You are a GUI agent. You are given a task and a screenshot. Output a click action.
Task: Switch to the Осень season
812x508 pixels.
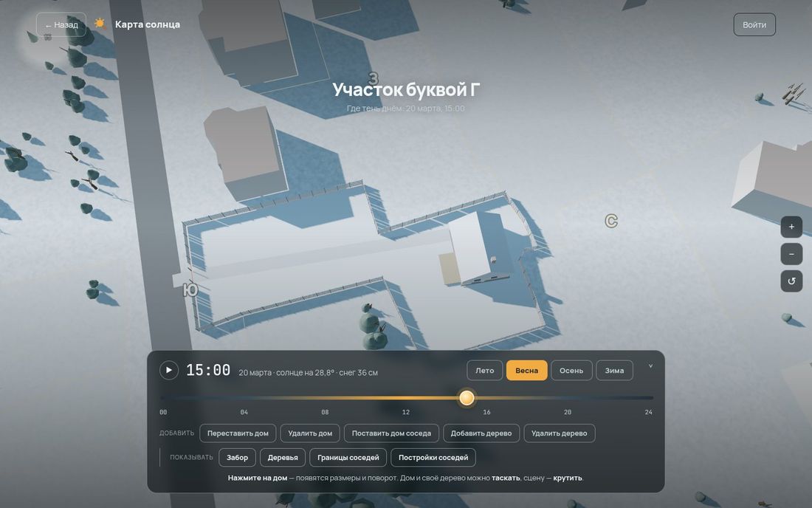571,370
